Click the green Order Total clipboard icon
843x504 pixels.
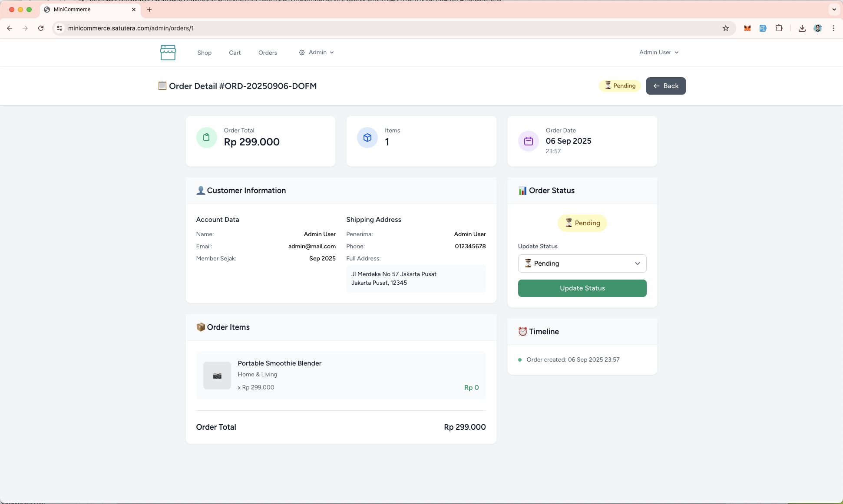206,138
